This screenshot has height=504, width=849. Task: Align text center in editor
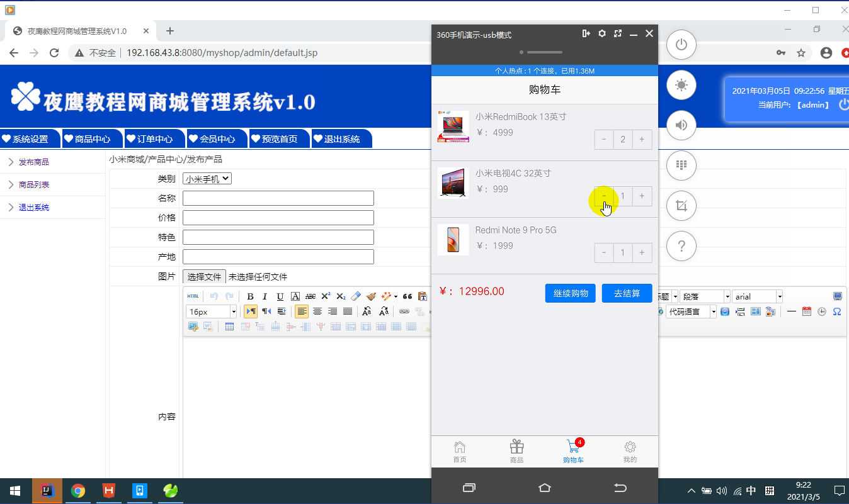317,311
